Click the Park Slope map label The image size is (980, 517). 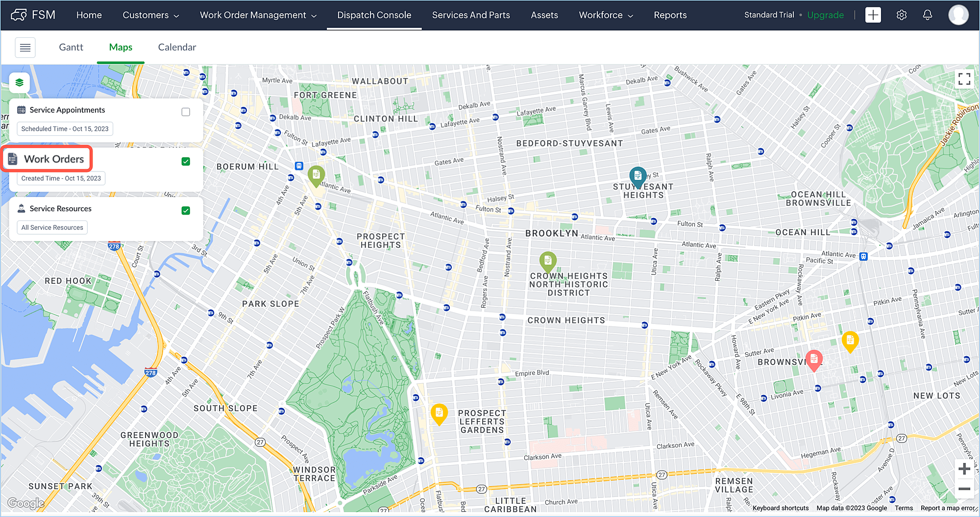click(270, 304)
